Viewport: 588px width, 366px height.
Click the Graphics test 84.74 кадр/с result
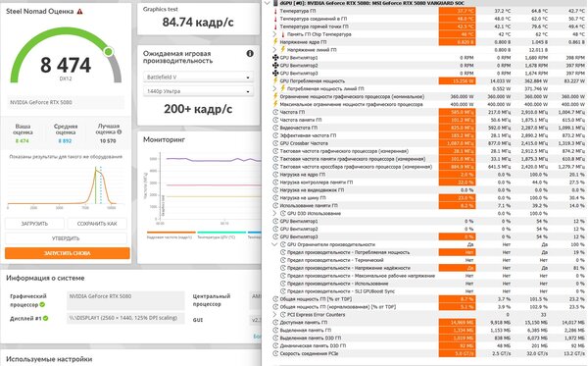[x=198, y=23]
